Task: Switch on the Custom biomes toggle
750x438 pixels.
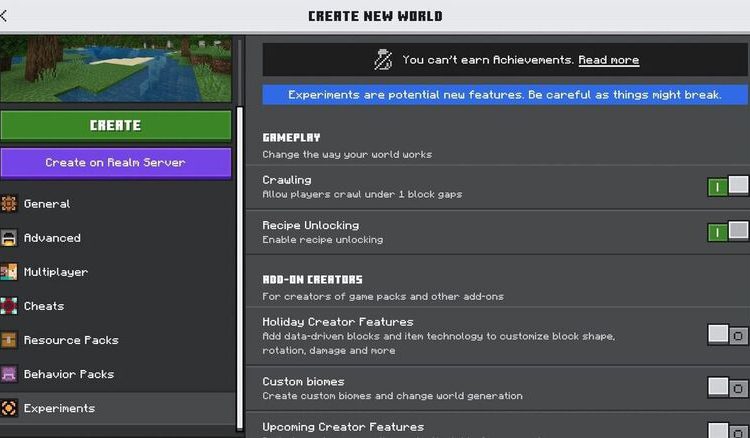Action: click(x=727, y=387)
